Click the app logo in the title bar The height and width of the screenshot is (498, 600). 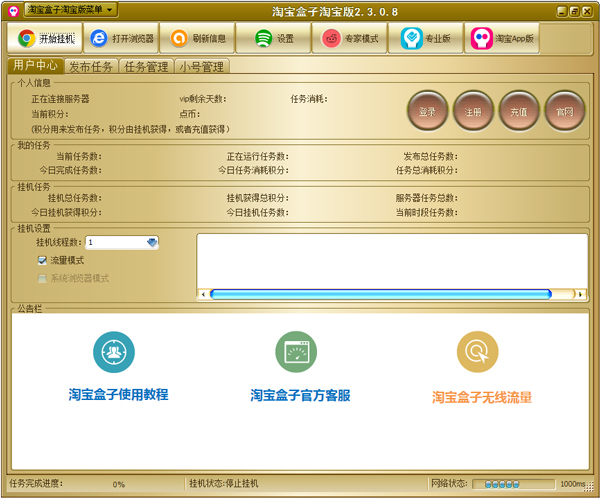coord(13,11)
